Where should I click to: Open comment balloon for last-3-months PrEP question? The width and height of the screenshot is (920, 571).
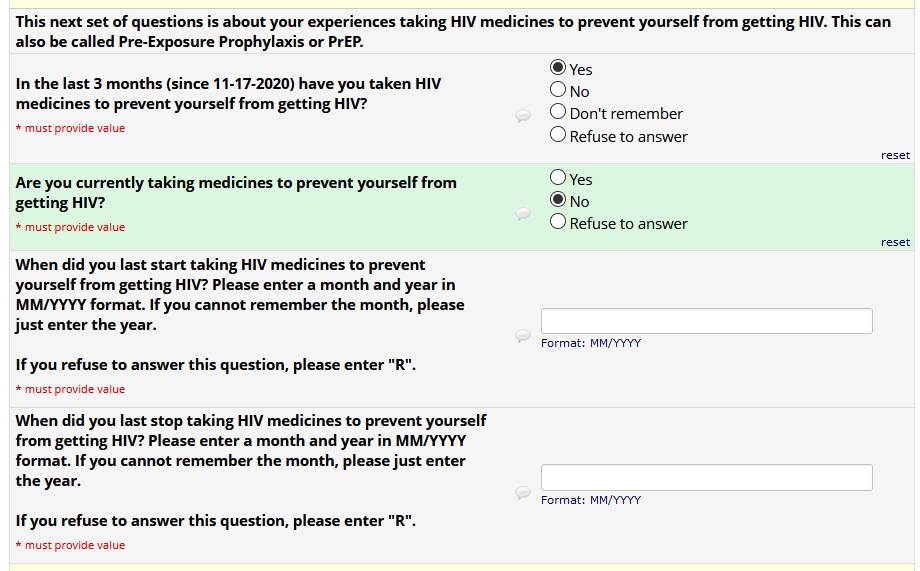click(522, 116)
